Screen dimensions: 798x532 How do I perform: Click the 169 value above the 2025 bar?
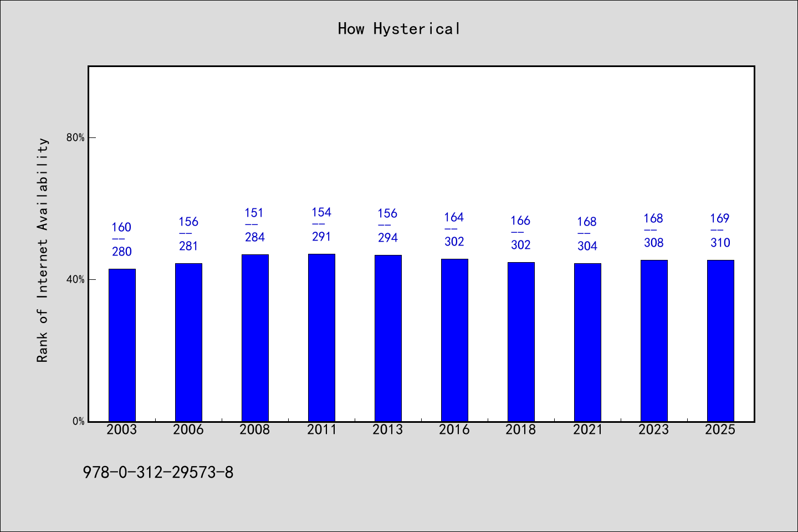[720, 218]
